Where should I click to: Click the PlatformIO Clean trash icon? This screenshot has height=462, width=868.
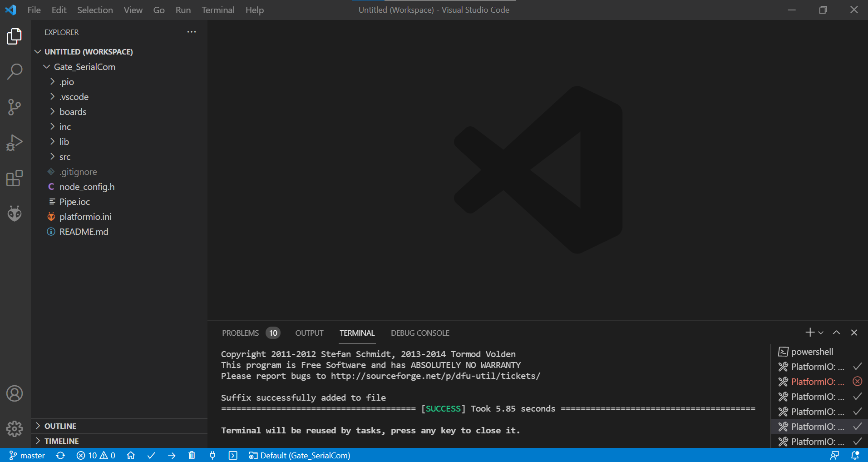[192, 455]
